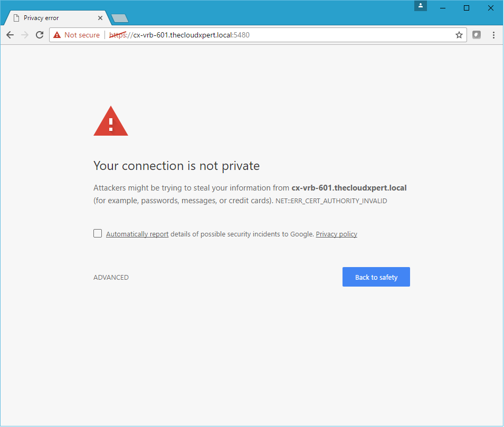Click the extension icon beside the address bar

pyautogui.click(x=477, y=35)
